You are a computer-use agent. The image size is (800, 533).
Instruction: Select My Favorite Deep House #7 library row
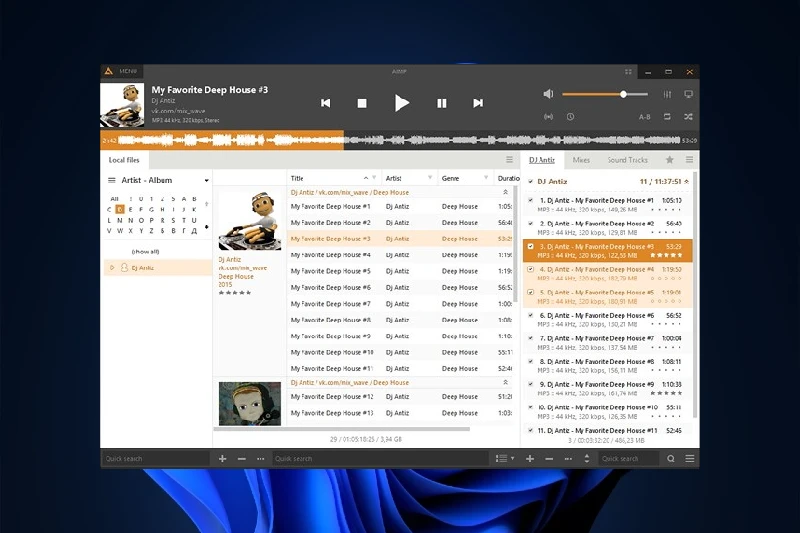click(x=401, y=303)
